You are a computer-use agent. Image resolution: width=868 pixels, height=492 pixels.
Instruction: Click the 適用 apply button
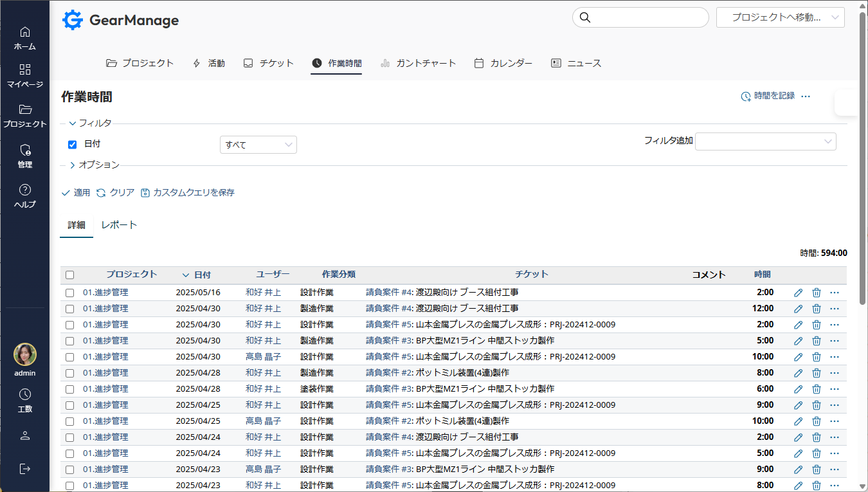[76, 192]
